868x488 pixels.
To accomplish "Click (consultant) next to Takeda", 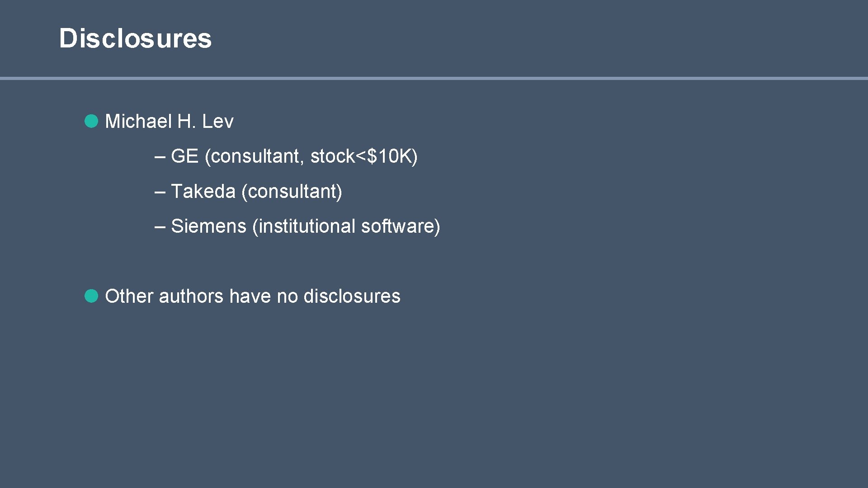I will pos(292,192).
